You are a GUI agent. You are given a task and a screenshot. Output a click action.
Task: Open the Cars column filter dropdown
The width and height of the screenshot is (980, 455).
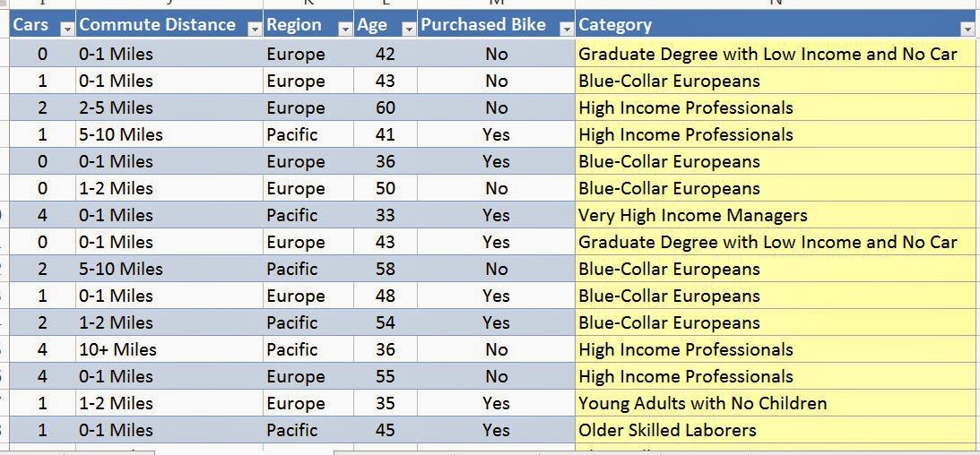[67, 29]
